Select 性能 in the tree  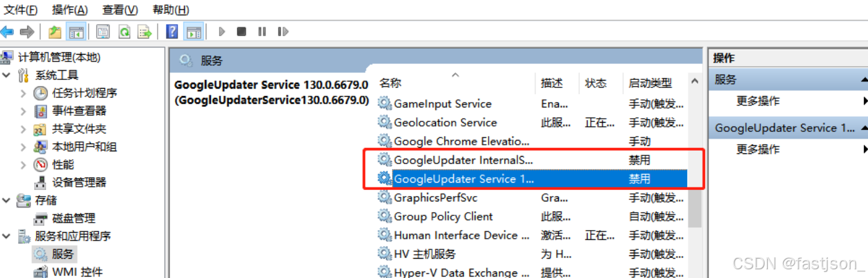(x=63, y=165)
